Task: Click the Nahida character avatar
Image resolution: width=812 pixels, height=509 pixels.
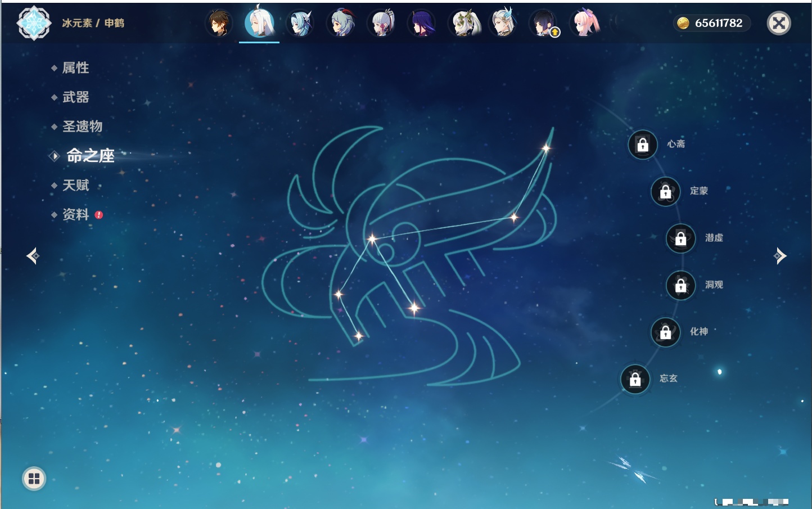Action: click(x=463, y=24)
